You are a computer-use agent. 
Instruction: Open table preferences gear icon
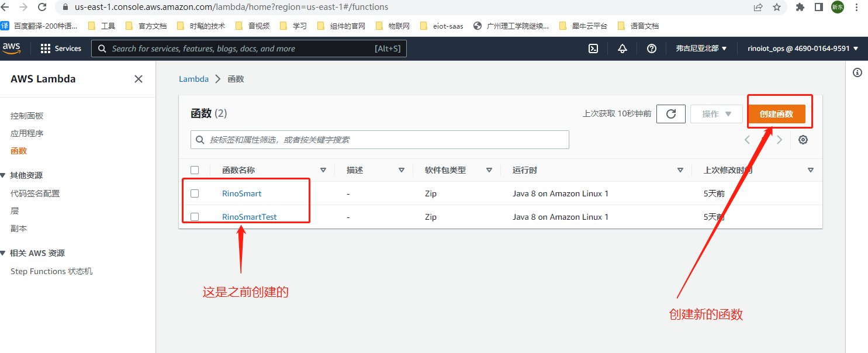coord(803,140)
